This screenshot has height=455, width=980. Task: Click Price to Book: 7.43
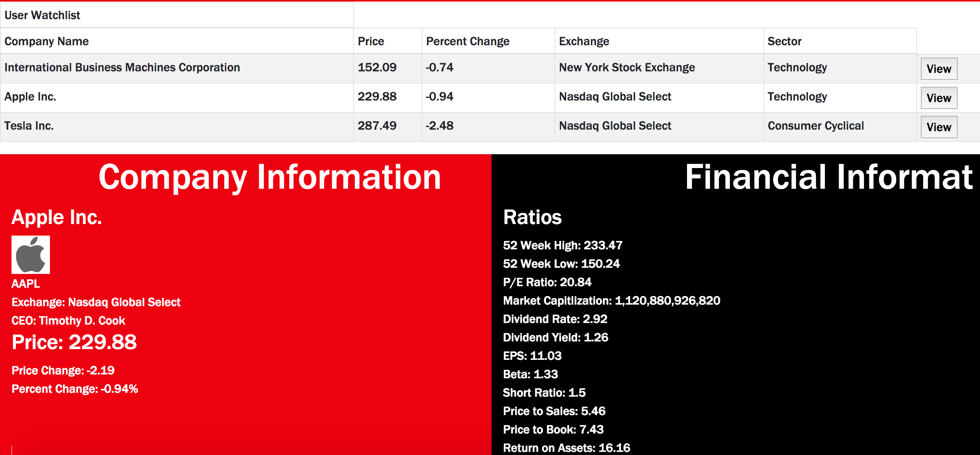click(553, 429)
